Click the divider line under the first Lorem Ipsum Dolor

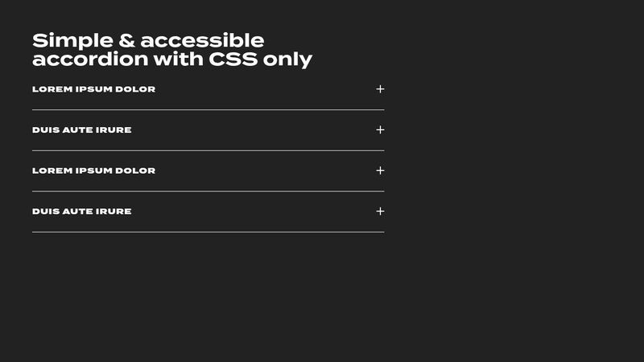(x=208, y=109)
